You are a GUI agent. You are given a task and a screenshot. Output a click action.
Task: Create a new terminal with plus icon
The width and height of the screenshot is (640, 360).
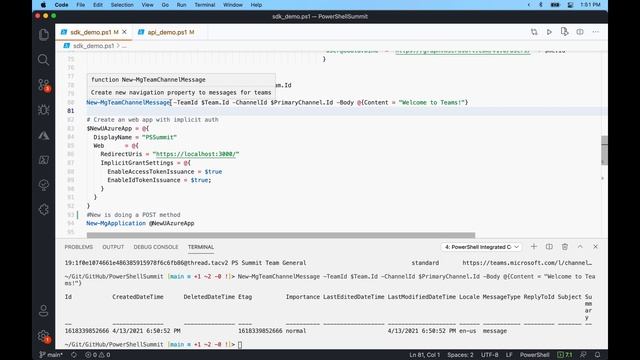coord(533,247)
